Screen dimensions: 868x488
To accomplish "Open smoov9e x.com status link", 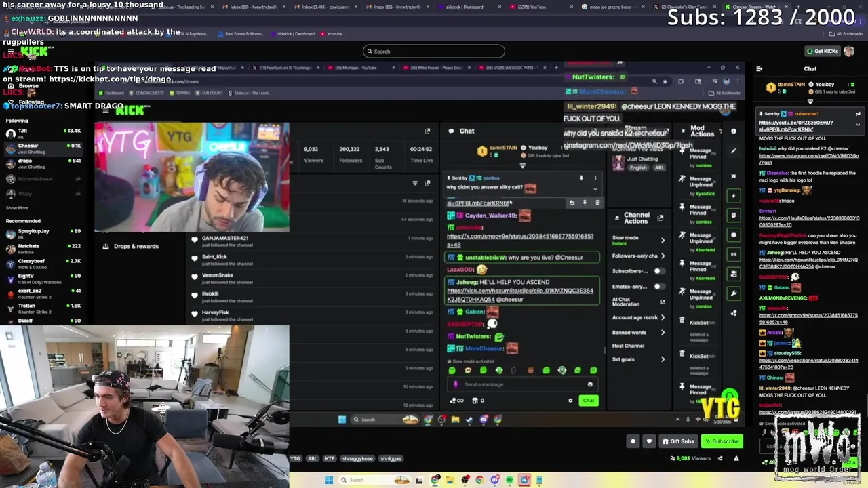I will point(520,240).
